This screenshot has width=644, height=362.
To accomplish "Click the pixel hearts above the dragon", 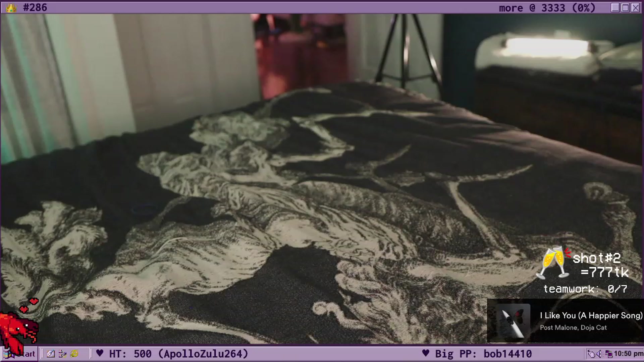I will pos(29,305).
